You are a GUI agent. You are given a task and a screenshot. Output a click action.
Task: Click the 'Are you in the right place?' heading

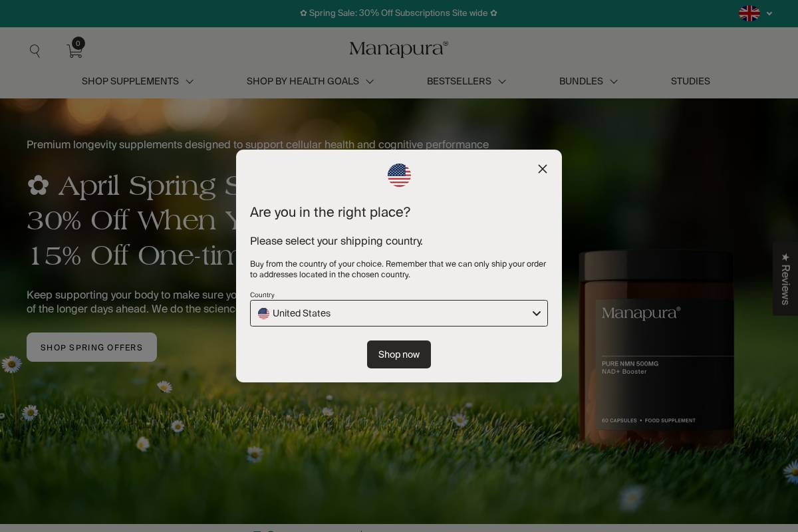click(331, 212)
